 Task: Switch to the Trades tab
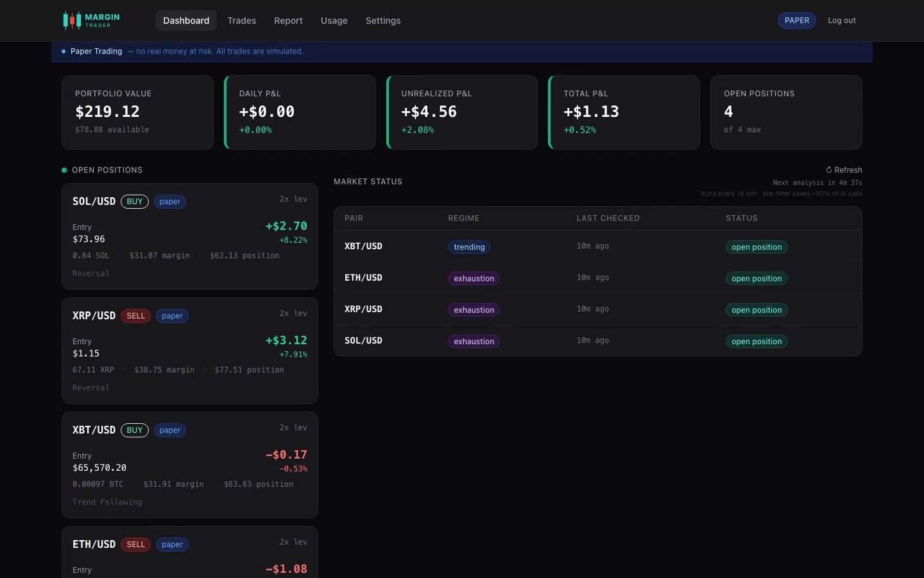coord(242,21)
